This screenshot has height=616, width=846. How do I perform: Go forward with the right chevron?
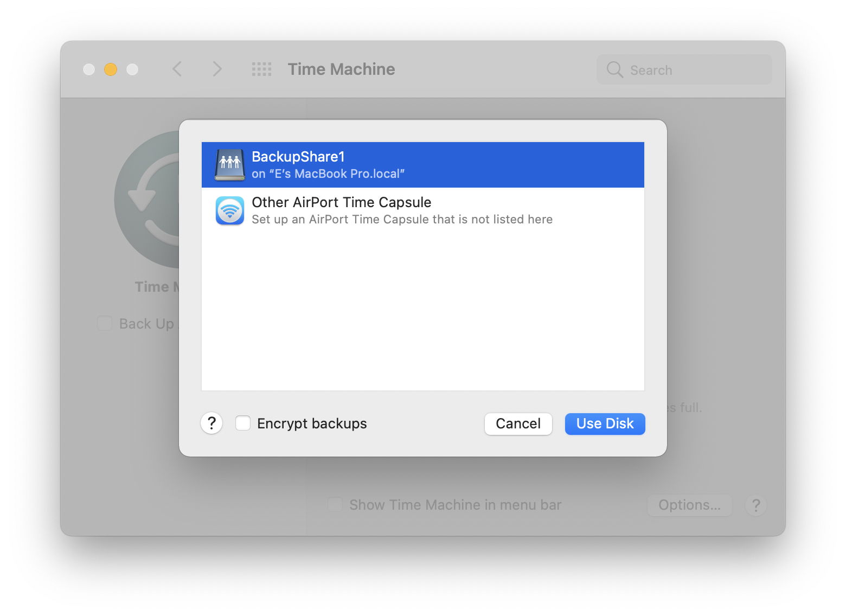217,69
